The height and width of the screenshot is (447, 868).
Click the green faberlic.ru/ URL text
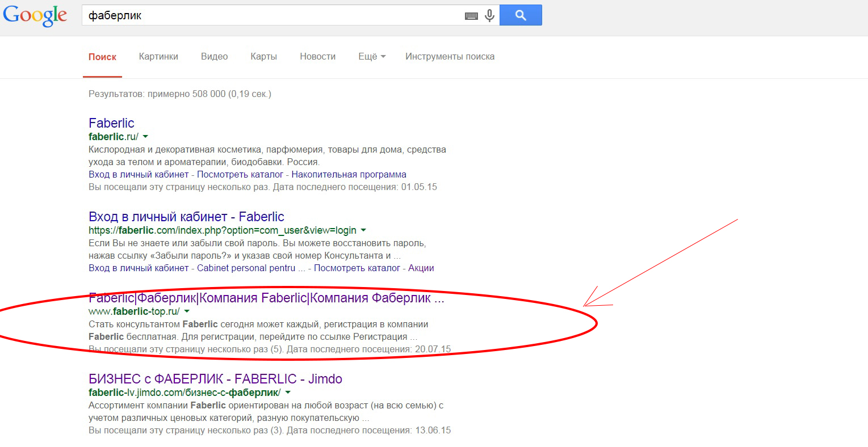pos(114,137)
